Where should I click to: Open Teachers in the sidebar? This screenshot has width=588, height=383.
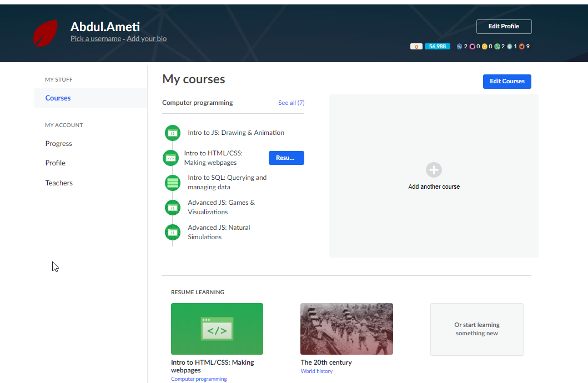[x=59, y=183]
